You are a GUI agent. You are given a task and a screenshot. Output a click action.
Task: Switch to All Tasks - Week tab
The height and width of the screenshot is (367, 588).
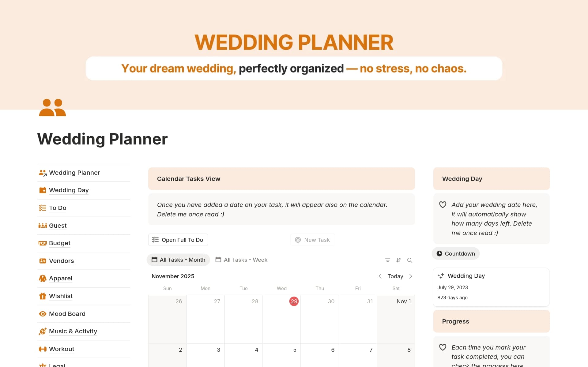pyautogui.click(x=241, y=260)
